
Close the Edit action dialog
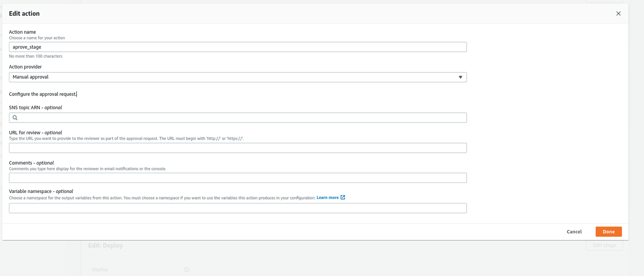click(x=618, y=14)
